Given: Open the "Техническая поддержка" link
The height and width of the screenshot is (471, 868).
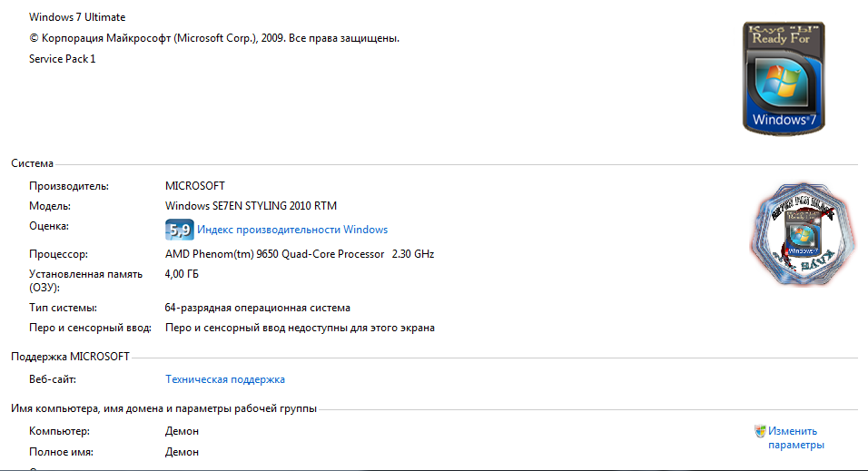Looking at the screenshot, I should 225,379.
